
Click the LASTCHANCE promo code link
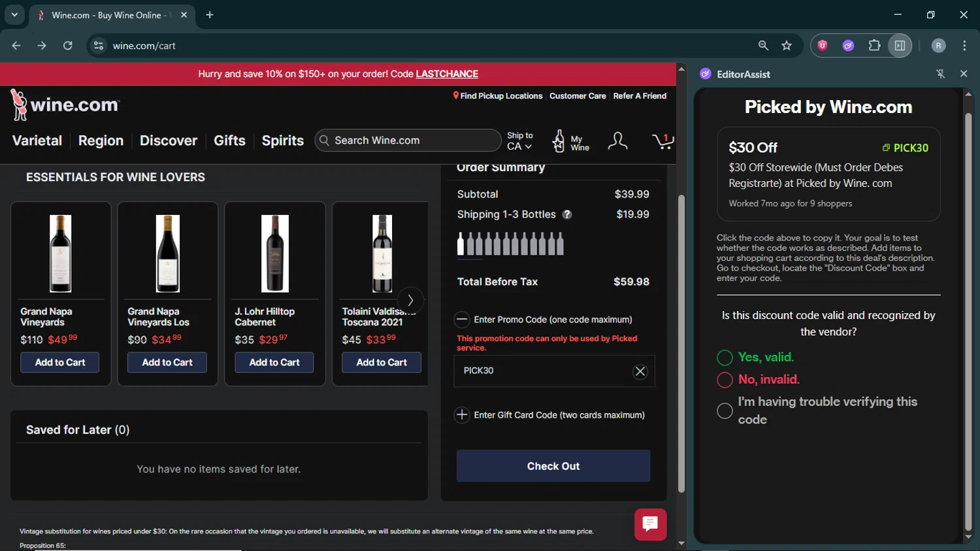pos(447,74)
